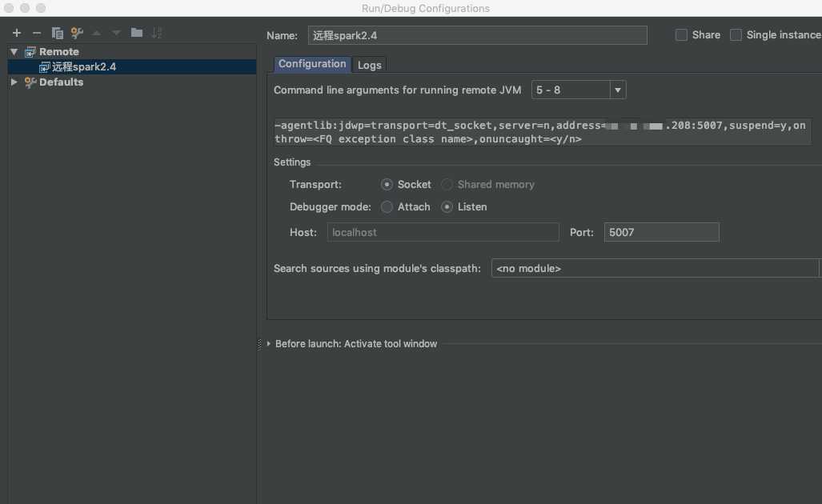
Task: Open the JVM version 5 - 8 dropdown
Action: [x=618, y=90]
